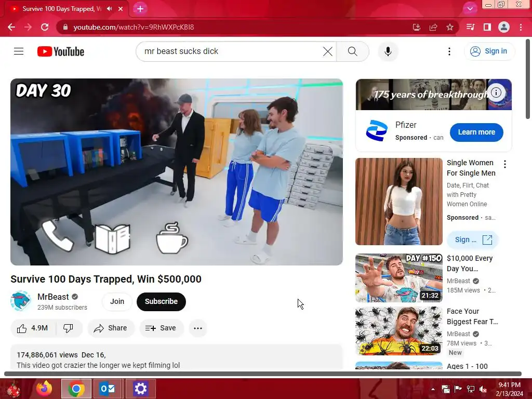Click the Sign up ad button

[473, 240]
